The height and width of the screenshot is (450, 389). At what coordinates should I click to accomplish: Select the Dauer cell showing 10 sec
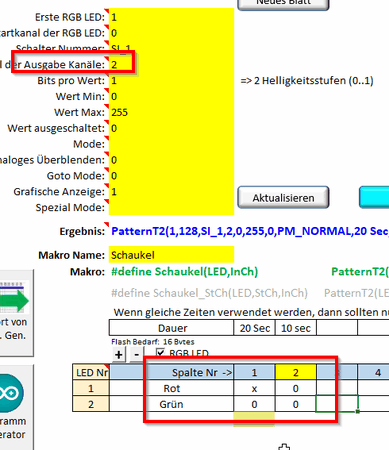coord(296,328)
